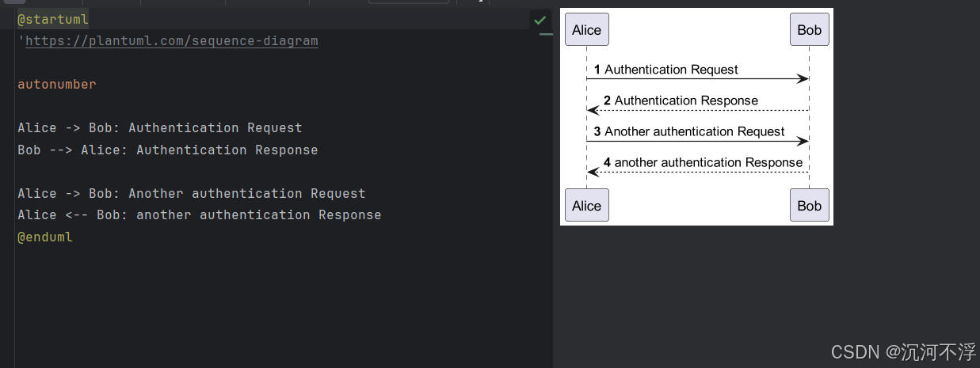Image resolution: width=980 pixels, height=368 pixels.
Task: Click the '4 another authentication Response' label
Action: click(703, 162)
